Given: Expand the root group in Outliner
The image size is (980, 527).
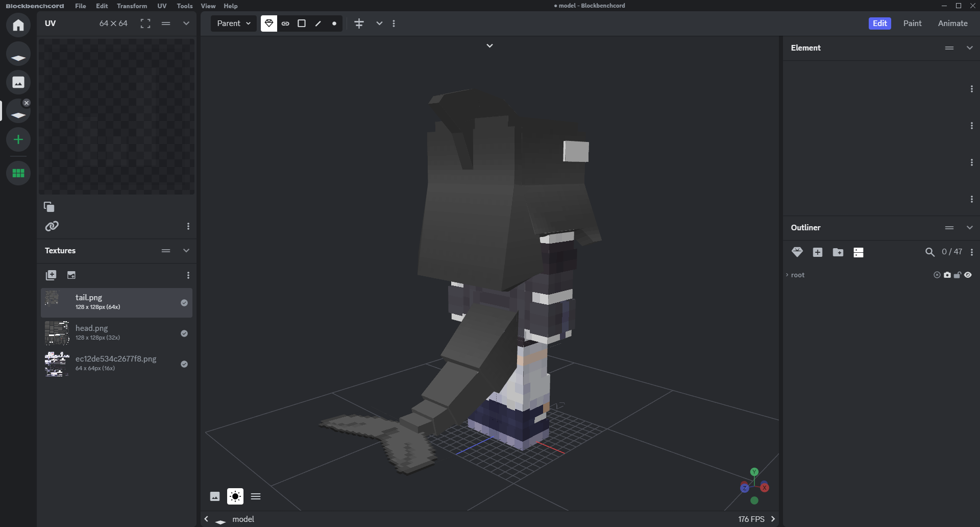Looking at the screenshot, I should tap(787, 275).
